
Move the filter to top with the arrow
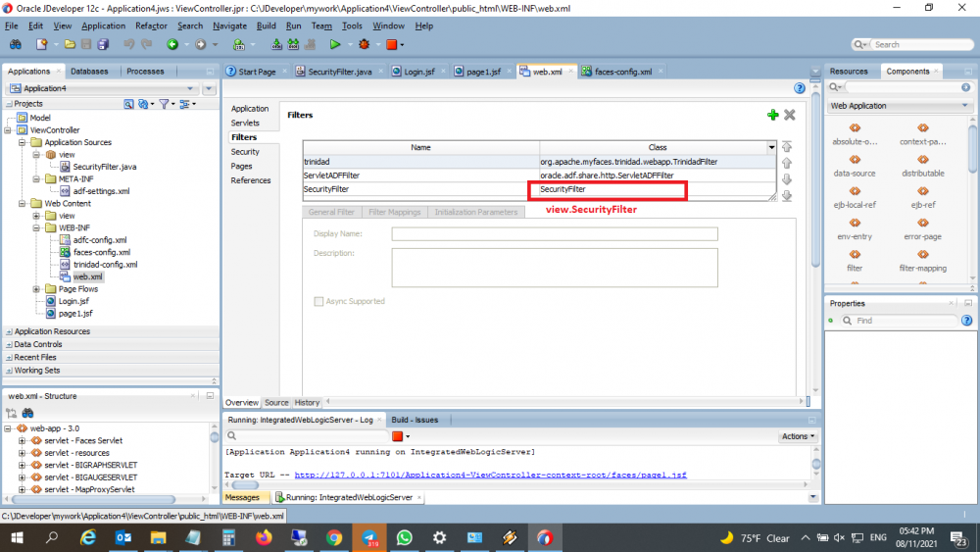coord(787,147)
